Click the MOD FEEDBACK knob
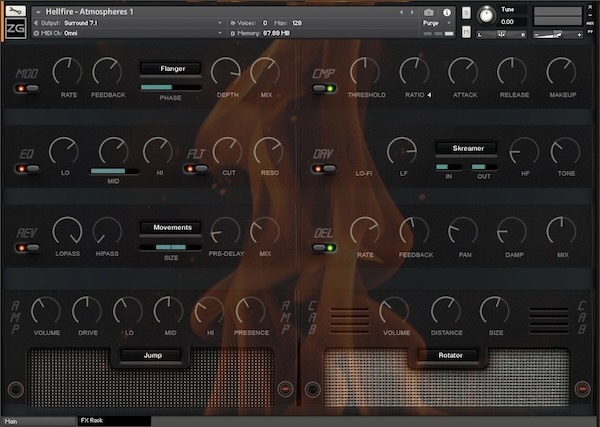The height and width of the screenshot is (427, 600). coord(108,72)
